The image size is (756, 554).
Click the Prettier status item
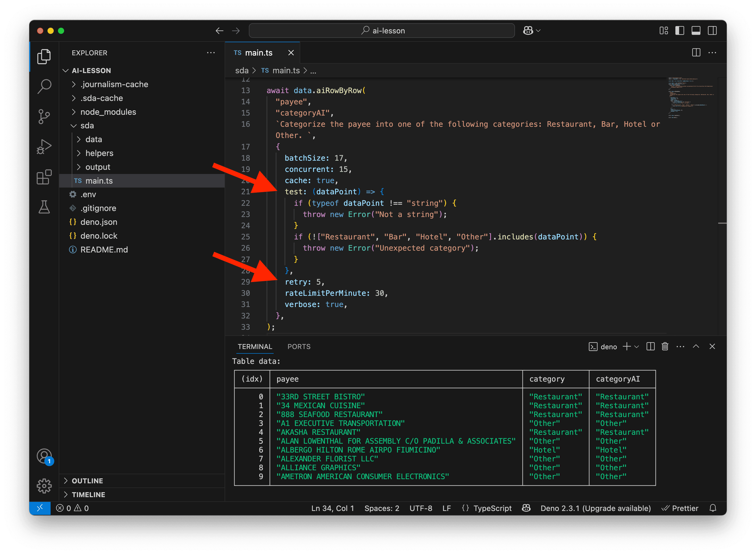pyautogui.click(x=680, y=508)
